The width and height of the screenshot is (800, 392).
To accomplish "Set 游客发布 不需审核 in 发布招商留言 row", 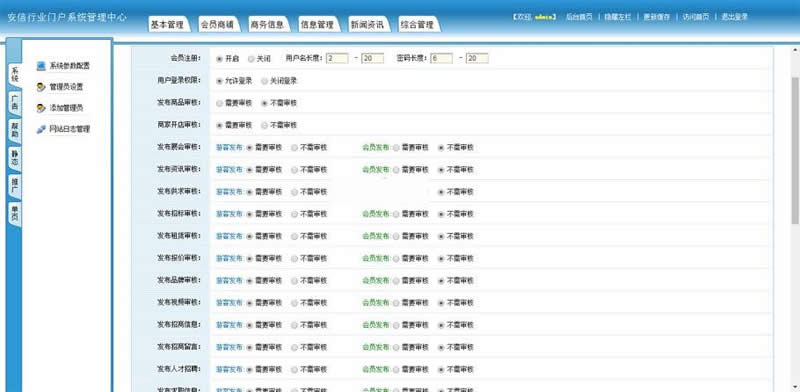I will [294, 347].
